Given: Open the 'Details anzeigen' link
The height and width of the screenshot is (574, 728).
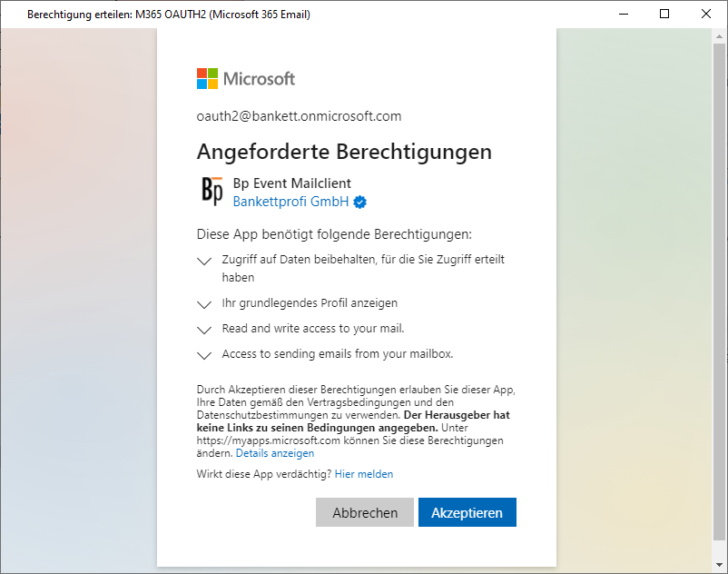Looking at the screenshot, I should coord(275,453).
